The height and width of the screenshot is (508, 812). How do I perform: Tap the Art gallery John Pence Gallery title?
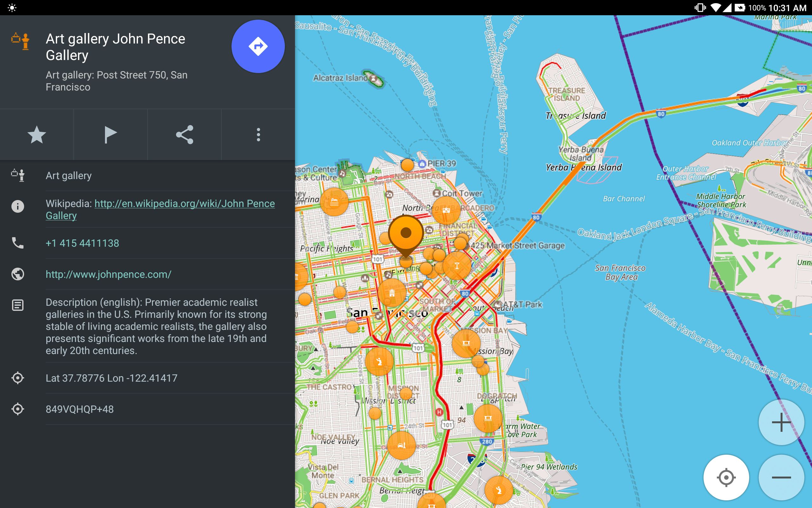pyautogui.click(x=115, y=47)
